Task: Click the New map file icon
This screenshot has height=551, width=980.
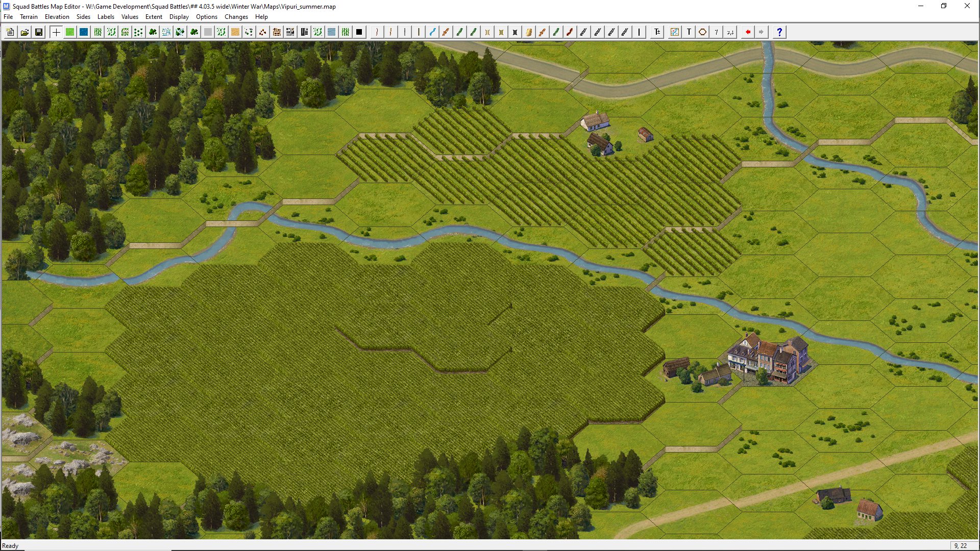Action: click(x=10, y=32)
